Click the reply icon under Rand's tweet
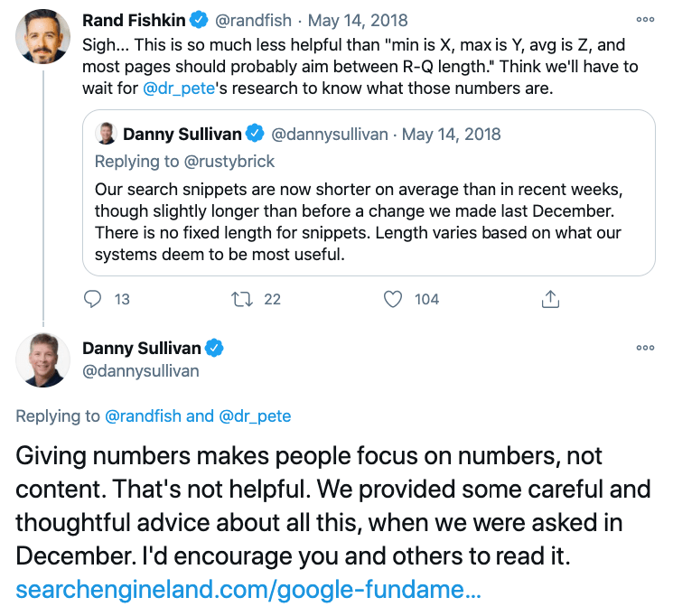673x616 pixels. coord(94,299)
